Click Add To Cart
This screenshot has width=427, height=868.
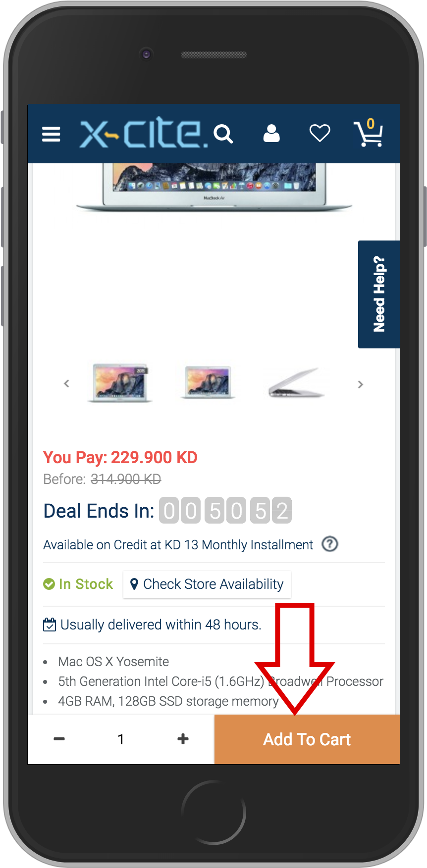coord(307,739)
